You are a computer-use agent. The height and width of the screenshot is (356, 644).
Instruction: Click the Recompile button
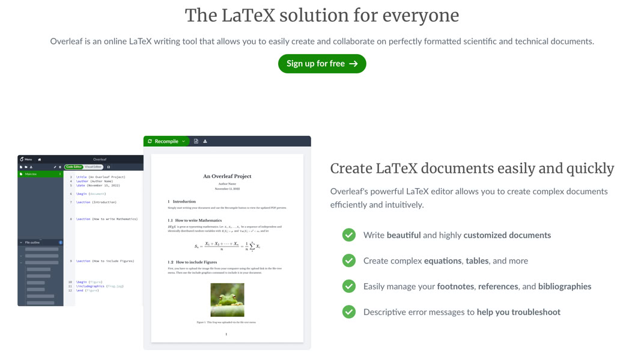[162, 141]
